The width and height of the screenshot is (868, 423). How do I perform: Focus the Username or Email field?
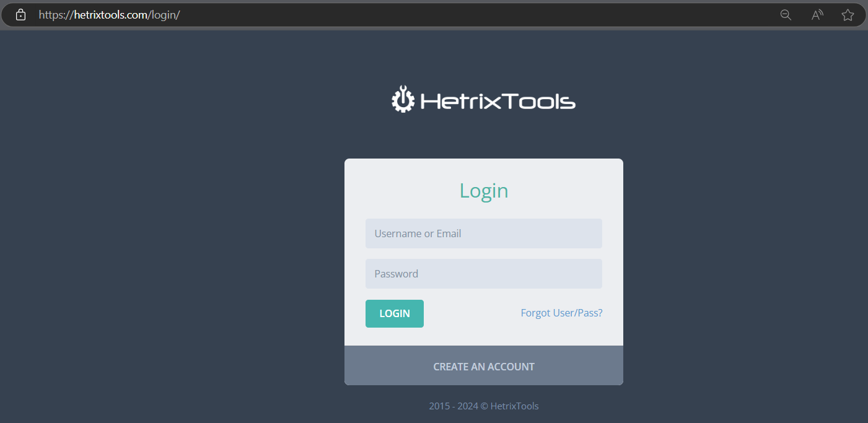484,233
